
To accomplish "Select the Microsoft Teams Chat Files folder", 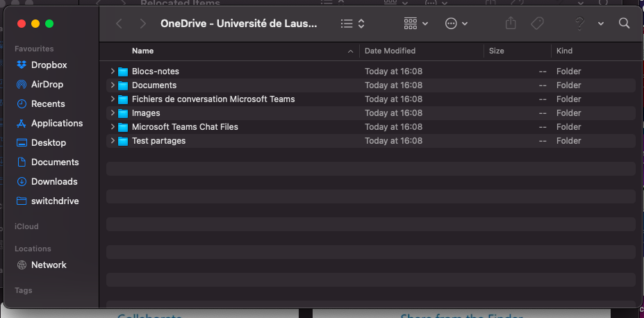I will point(185,127).
